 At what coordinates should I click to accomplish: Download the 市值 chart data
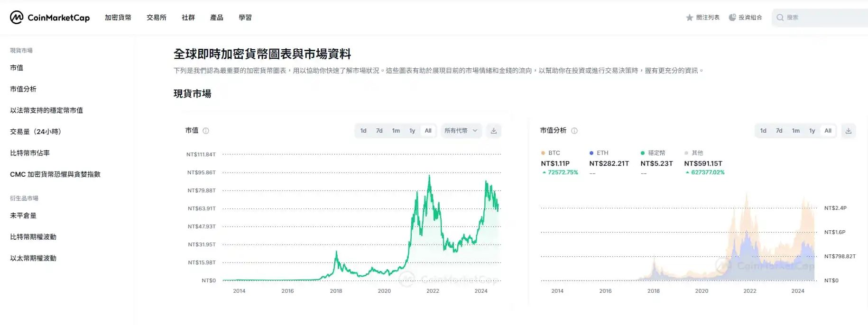click(x=494, y=131)
